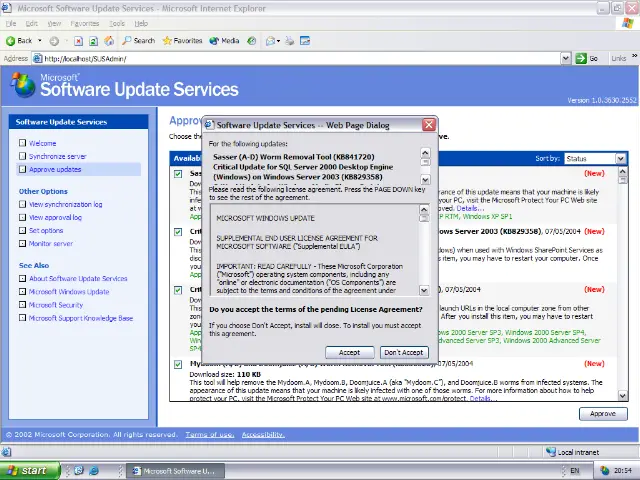Uncheck the SQL Server critical update checkbox
The image size is (640, 480).
178,232
